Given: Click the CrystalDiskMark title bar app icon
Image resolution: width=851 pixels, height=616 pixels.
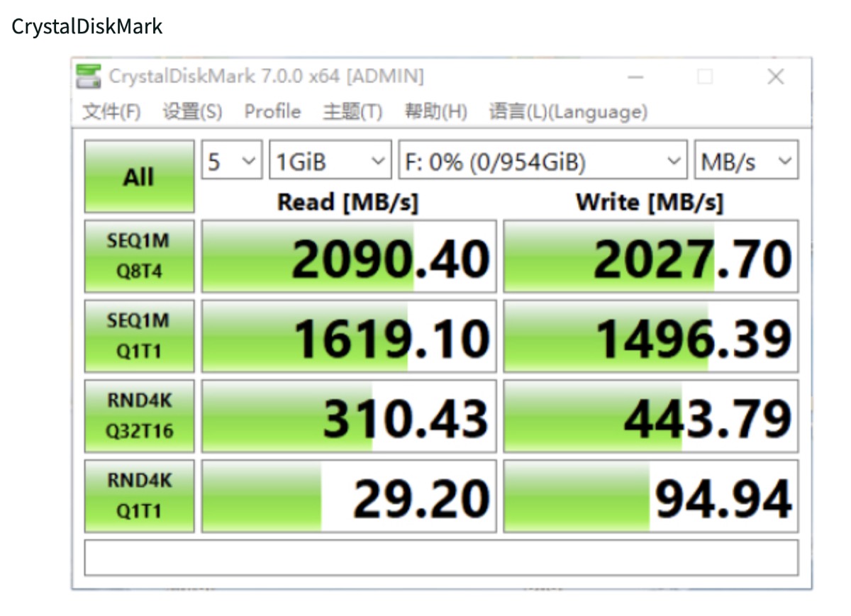Looking at the screenshot, I should click(89, 77).
